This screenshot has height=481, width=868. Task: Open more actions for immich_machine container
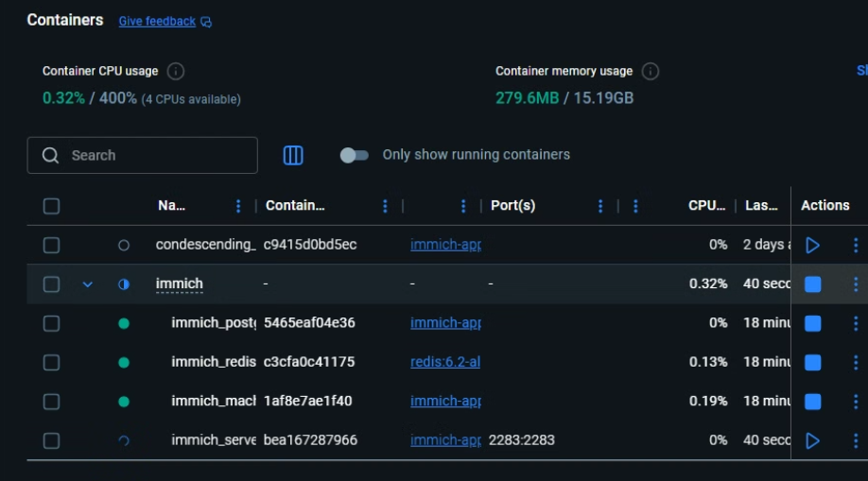click(856, 402)
